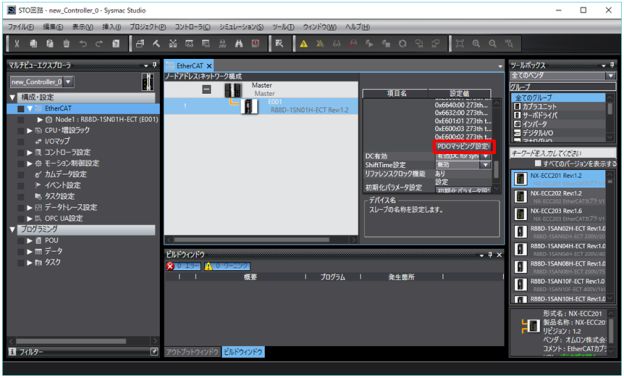Toggle the 'show all versions' checkbox in toolbox
The width and height of the screenshot is (624, 378).
(538, 164)
